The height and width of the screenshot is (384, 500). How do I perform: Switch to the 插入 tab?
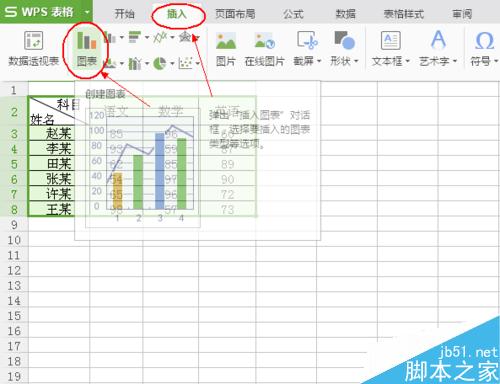coord(177,14)
